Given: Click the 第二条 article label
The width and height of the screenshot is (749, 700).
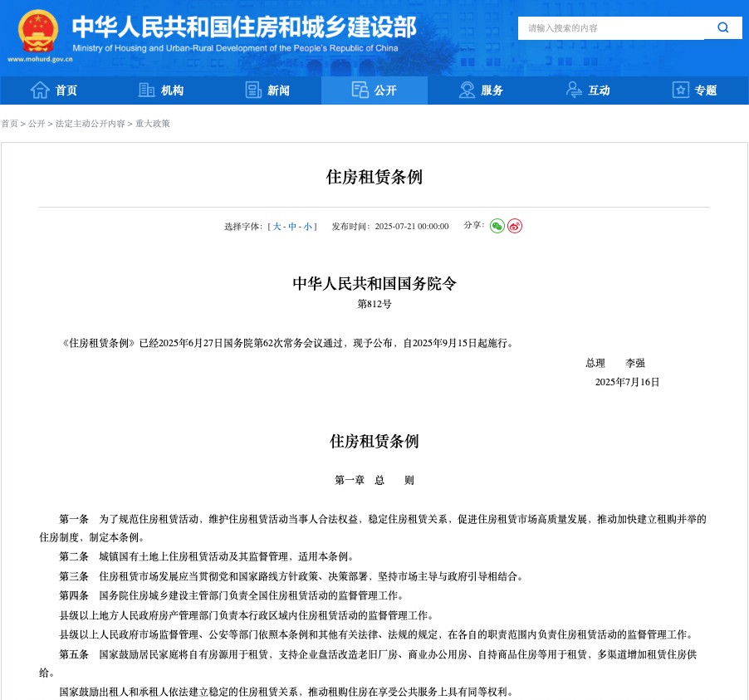Looking at the screenshot, I should pos(74,556).
